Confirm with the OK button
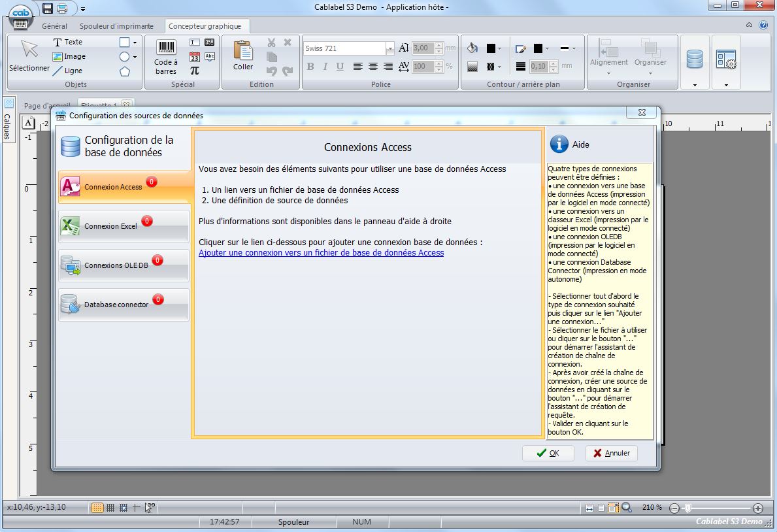 pos(548,453)
